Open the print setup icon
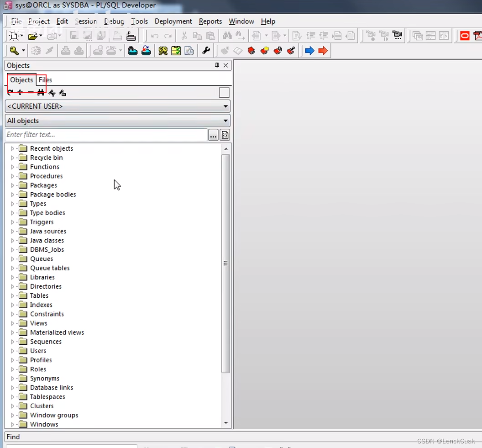The height and width of the screenshot is (448, 482). tap(131, 36)
